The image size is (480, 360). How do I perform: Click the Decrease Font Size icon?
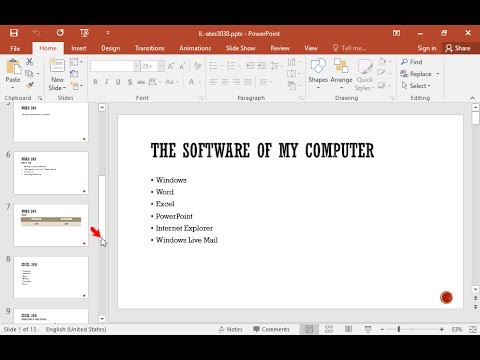pyautogui.click(x=182, y=66)
